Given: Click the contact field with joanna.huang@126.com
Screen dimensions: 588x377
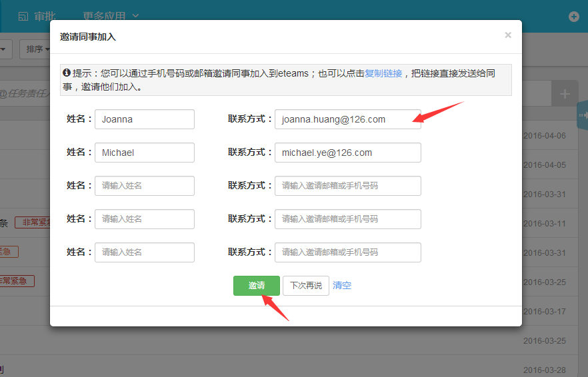Looking at the screenshot, I should [348, 119].
